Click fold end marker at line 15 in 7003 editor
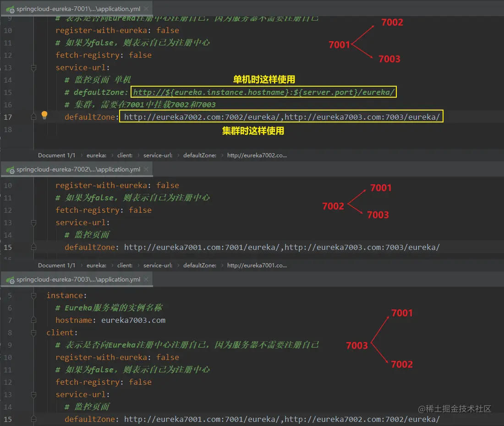 click(33, 419)
